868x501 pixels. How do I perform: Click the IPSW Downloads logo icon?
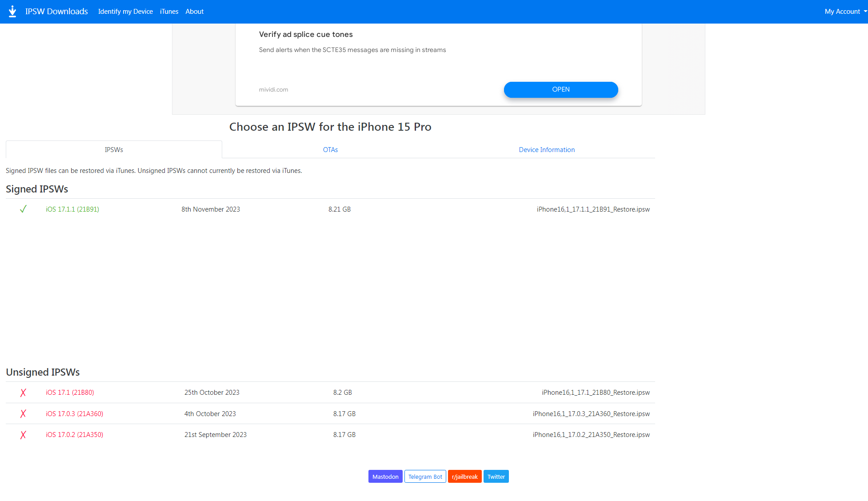point(12,11)
